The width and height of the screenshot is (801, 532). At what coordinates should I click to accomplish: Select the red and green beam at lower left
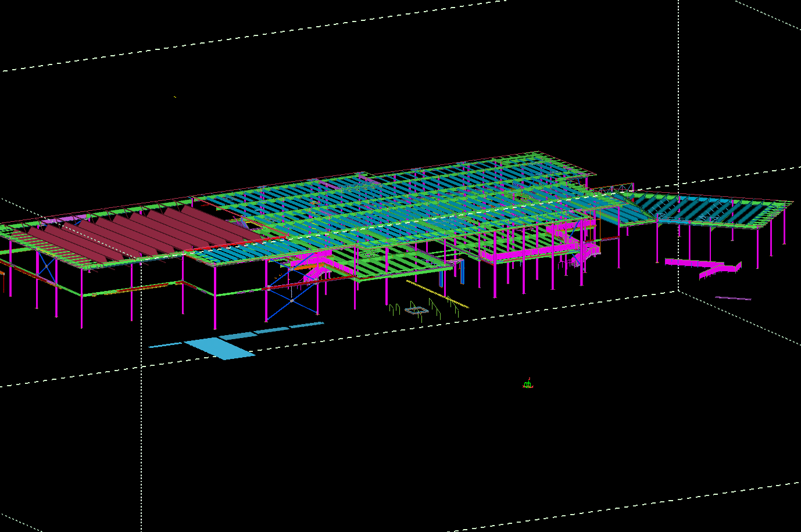[x=134, y=289]
